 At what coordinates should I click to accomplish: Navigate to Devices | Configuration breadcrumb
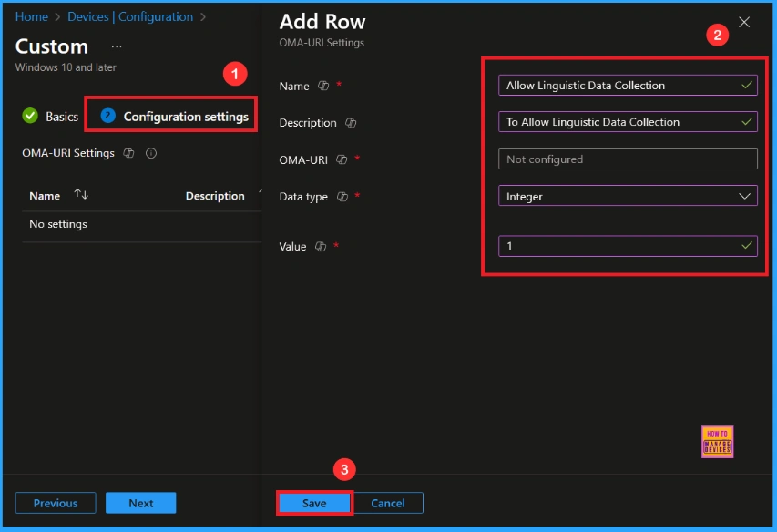pyautogui.click(x=129, y=16)
